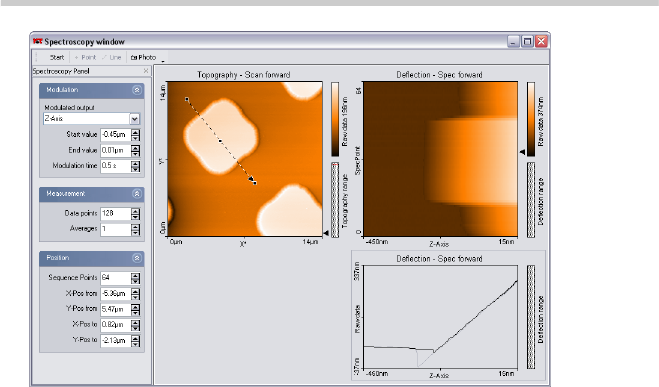Click the Topography range bar
The image size is (659, 387).
click(335, 200)
